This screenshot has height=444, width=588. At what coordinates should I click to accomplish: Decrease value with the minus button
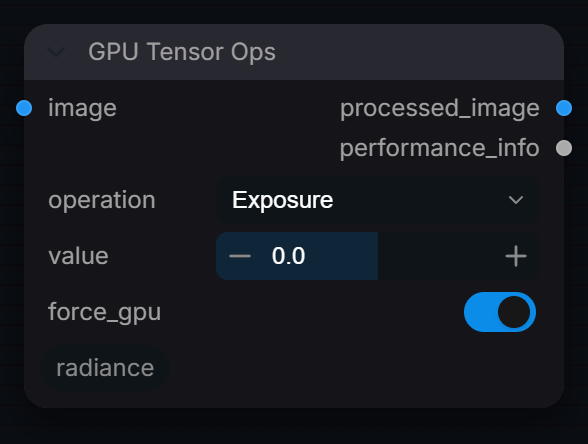pyautogui.click(x=240, y=256)
